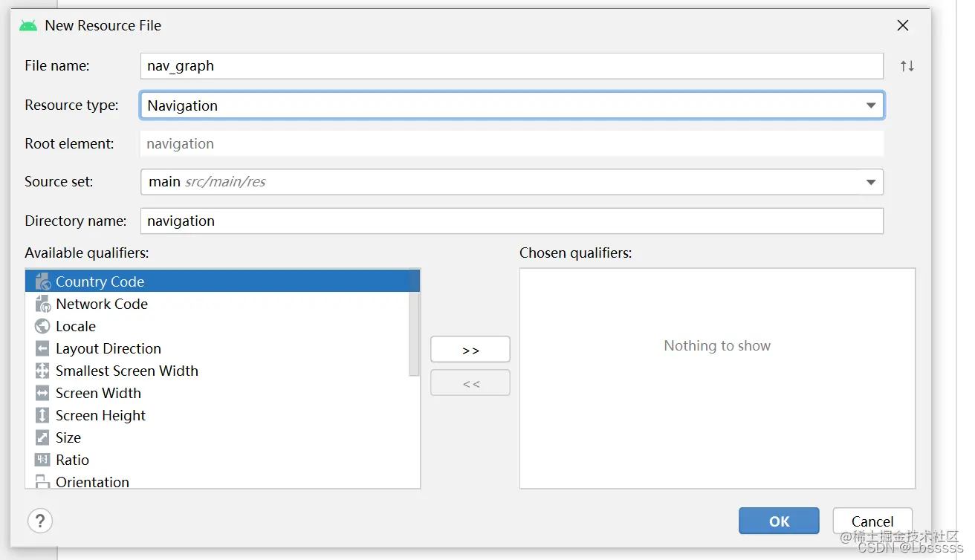The image size is (975, 560).
Task: Click the Smallest Screen Width icon
Action: coord(42,371)
